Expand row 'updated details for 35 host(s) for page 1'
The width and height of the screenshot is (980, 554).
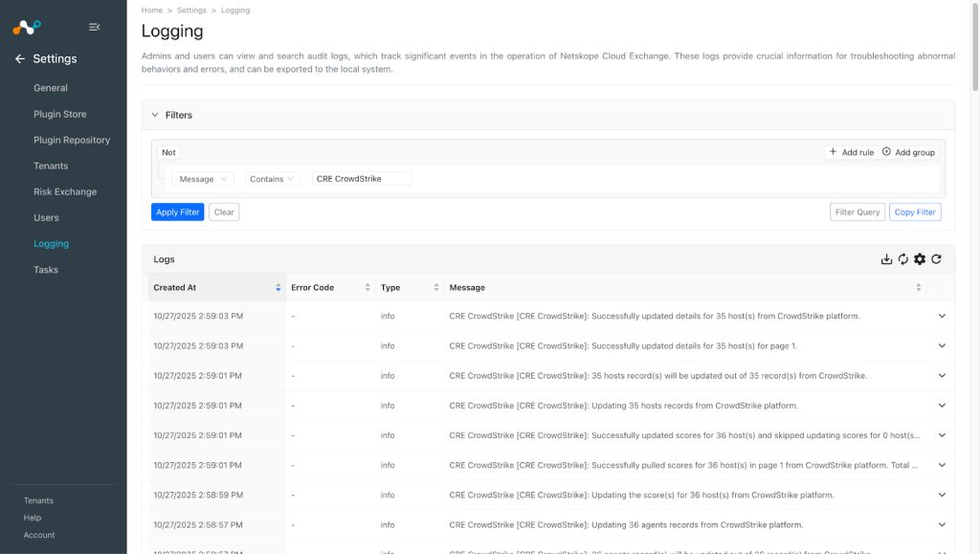pos(942,346)
